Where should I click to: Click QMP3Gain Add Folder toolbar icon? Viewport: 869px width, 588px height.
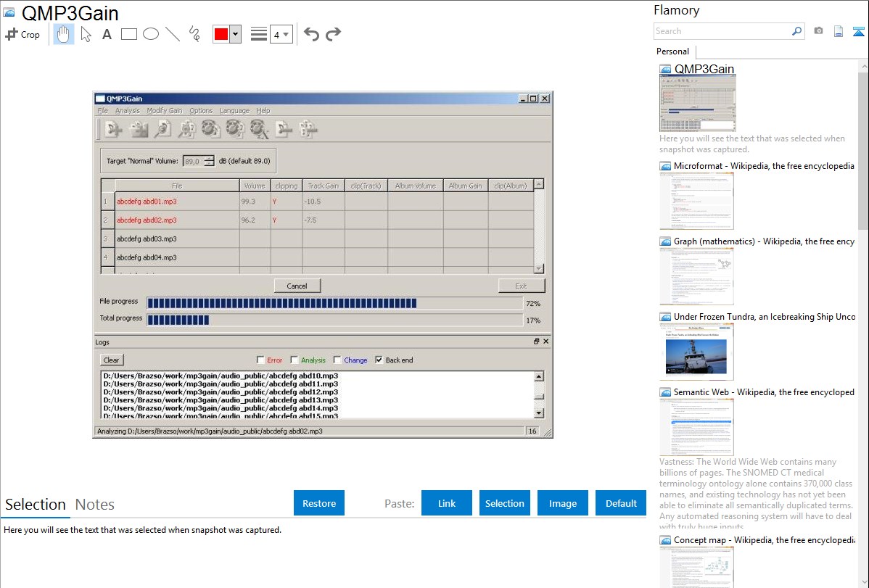[139, 130]
